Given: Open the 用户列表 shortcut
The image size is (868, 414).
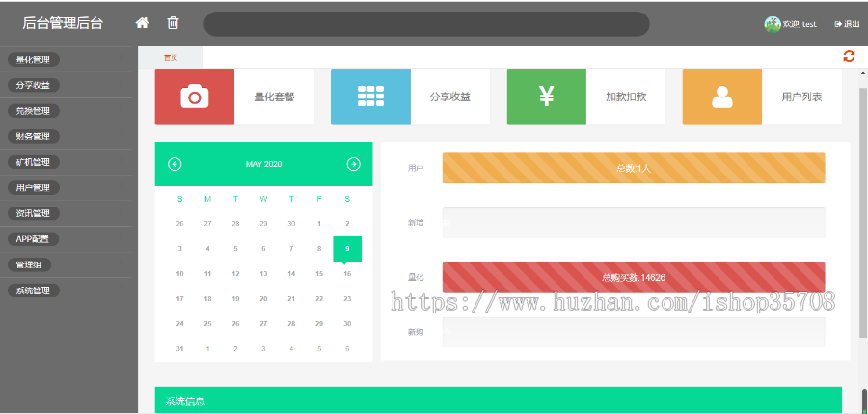Looking at the screenshot, I should click(801, 97).
